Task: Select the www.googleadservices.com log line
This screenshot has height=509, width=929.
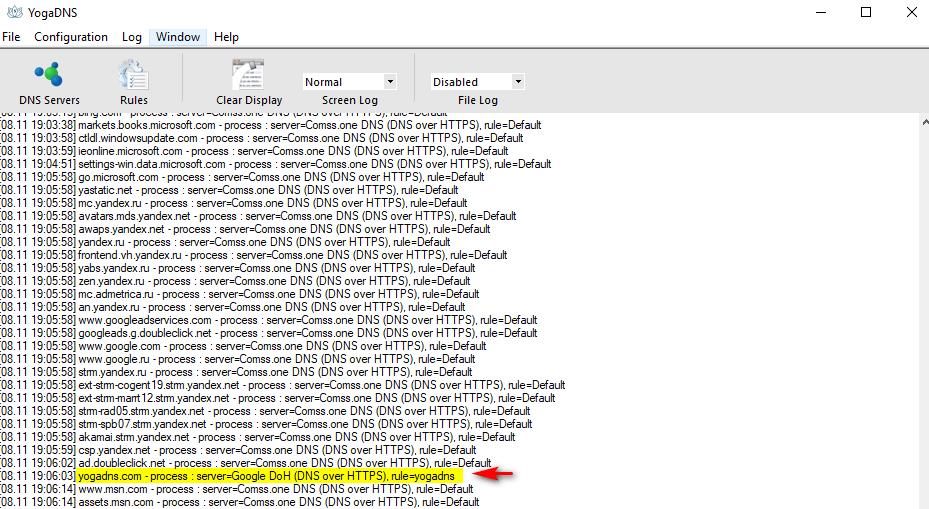Action: [269, 321]
